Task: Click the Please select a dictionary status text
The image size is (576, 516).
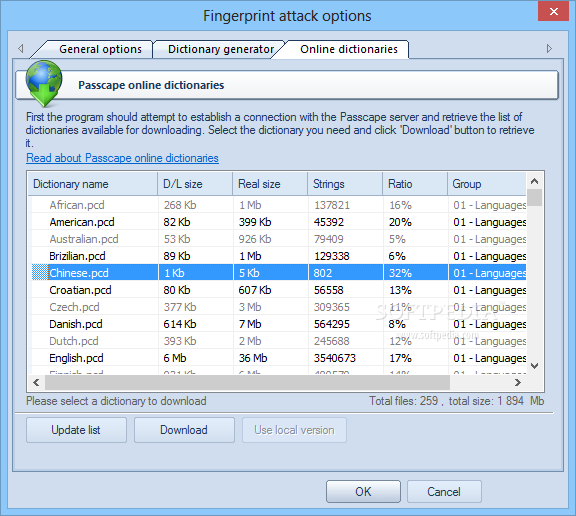Action: click(116, 401)
